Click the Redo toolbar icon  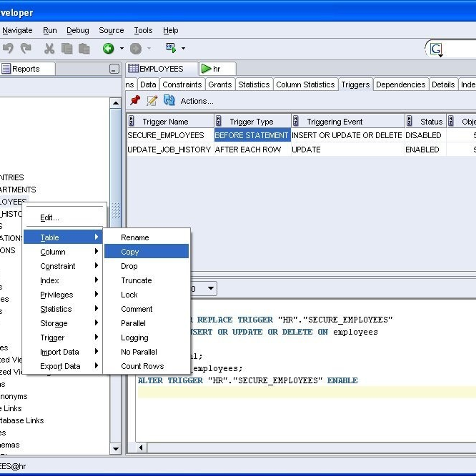pyautogui.click(x=26, y=48)
